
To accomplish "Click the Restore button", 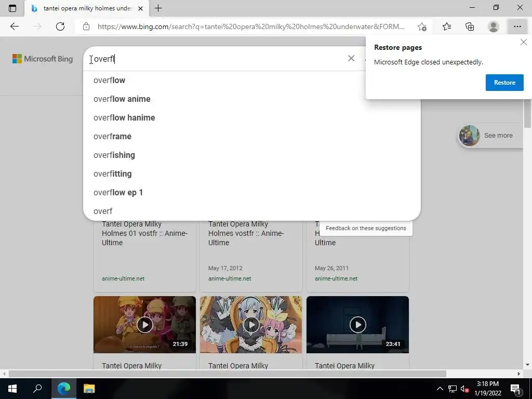I will (x=504, y=83).
